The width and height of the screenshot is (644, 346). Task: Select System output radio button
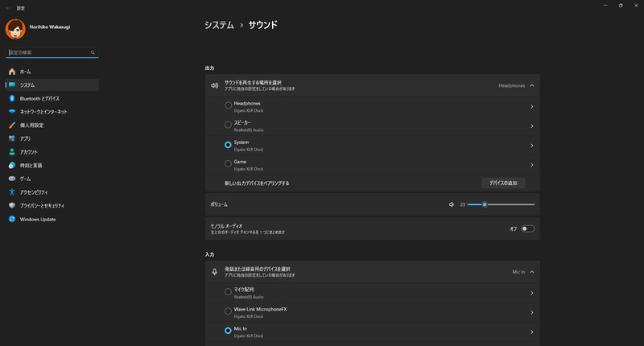228,145
